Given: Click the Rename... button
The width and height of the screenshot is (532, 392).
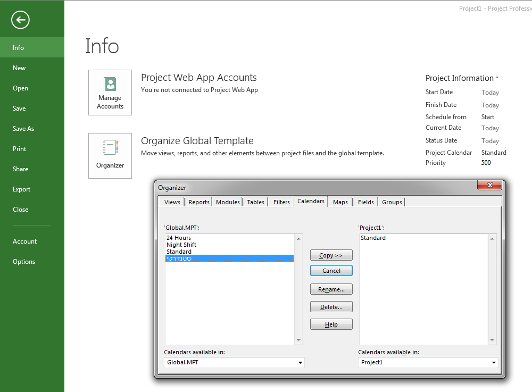Looking at the screenshot, I should coord(331,289).
